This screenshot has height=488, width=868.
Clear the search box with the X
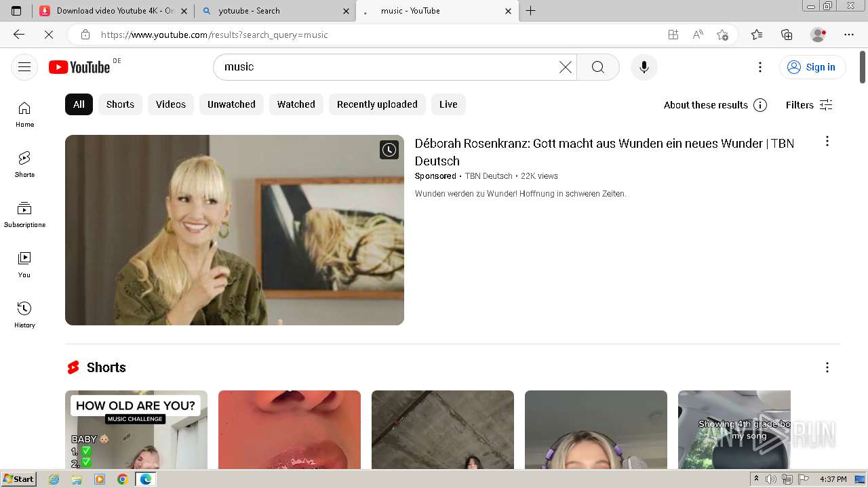tap(565, 67)
